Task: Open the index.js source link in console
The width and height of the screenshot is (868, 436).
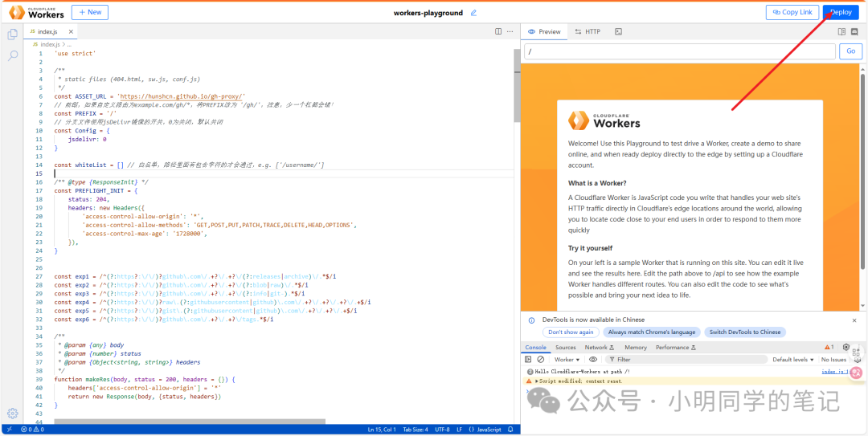Action: [835, 372]
